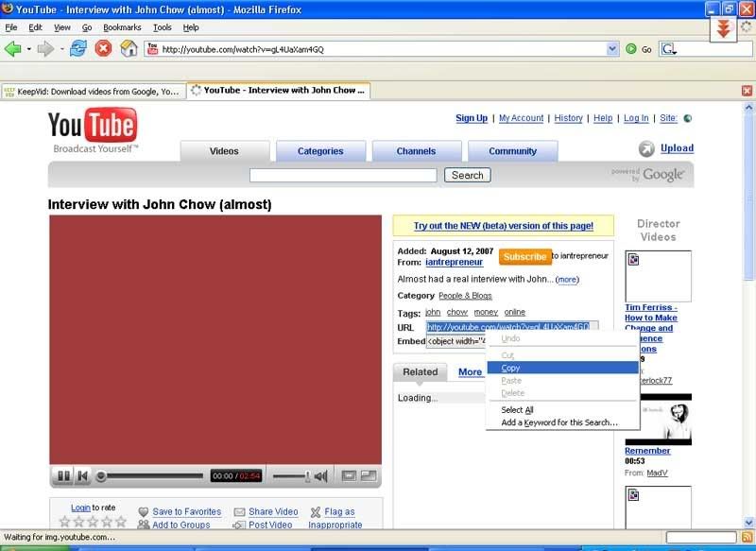Open the Remember video thumbnail
The image size is (756, 551).
point(658,420)
